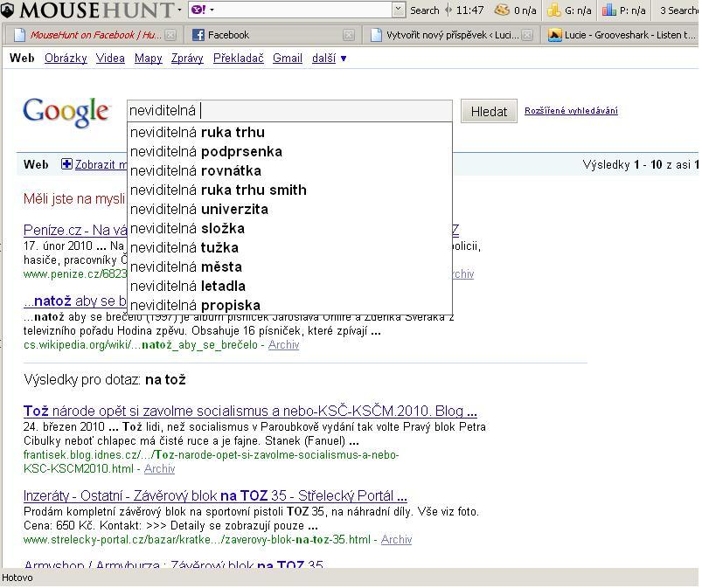Click the MouseHunt shield logo icon
Viewport: 702px width, 588px height.
pos(7,10)
